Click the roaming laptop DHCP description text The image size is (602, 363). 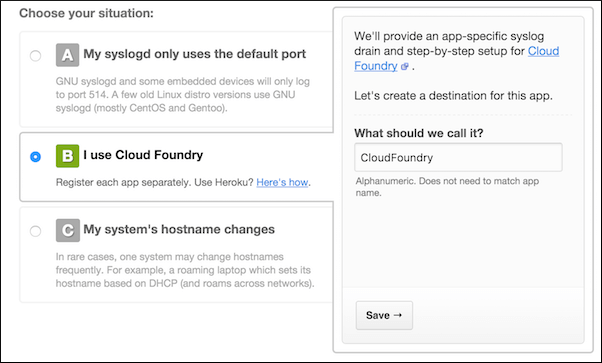point(185,270)
